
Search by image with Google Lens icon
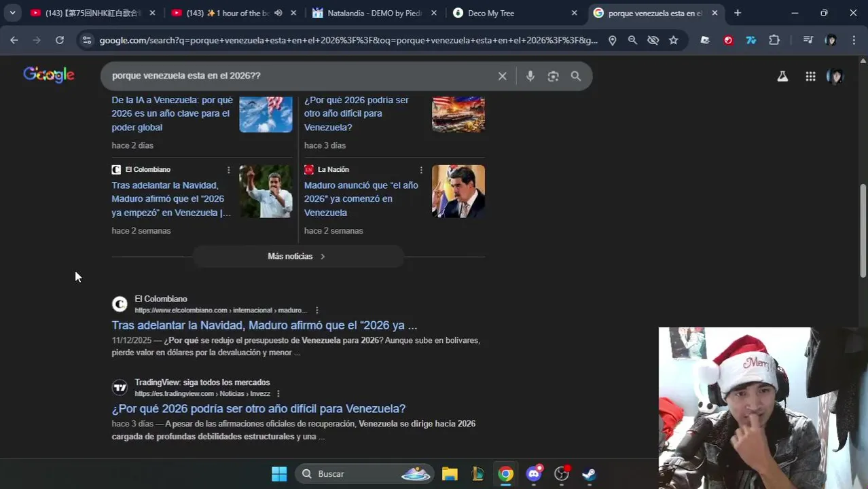[554, 76]
